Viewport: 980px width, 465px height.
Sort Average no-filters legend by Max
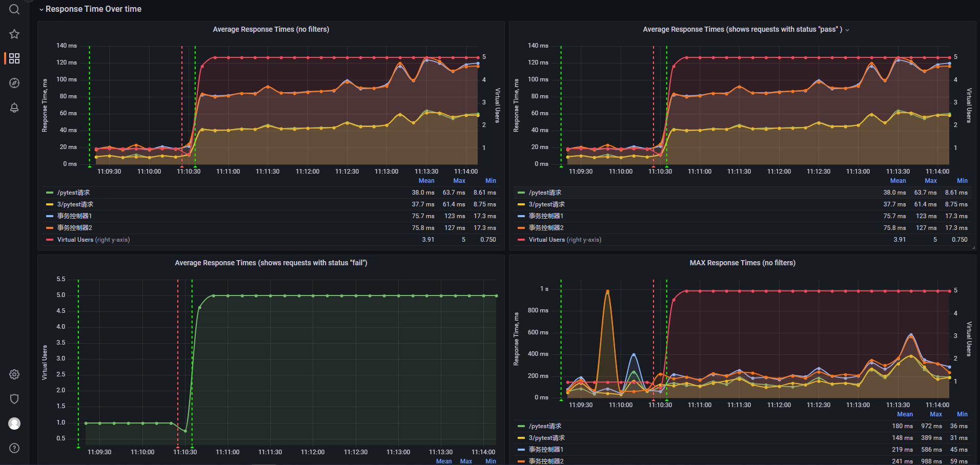[x=459, y=181]
